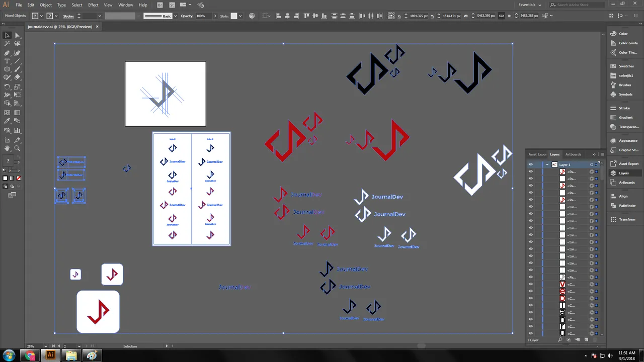Open the Effect menu

pyautogui.click(x=93, y=5)
